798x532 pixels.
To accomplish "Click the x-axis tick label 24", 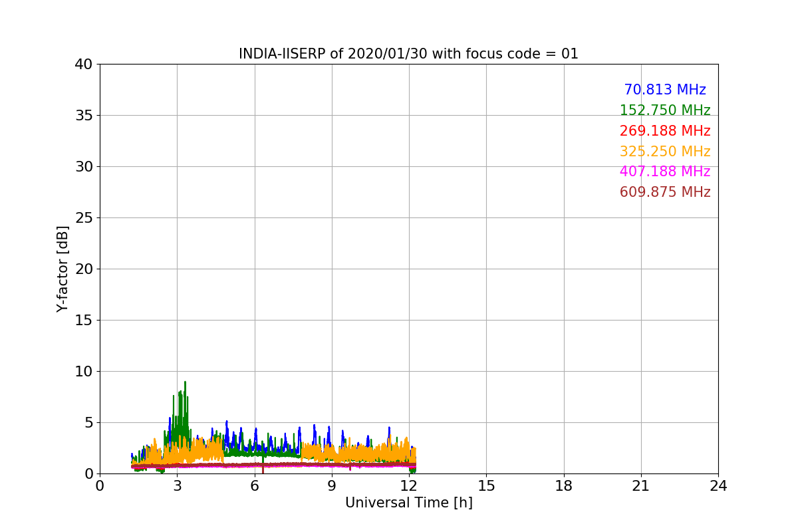I will pos(718,486).
